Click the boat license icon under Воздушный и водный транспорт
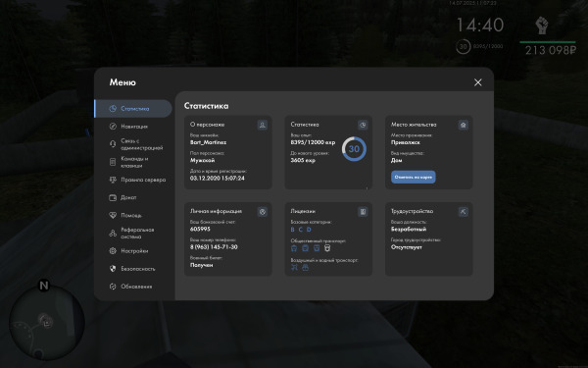Viewport: 588px width, 368px height. [x=305, y=267]
